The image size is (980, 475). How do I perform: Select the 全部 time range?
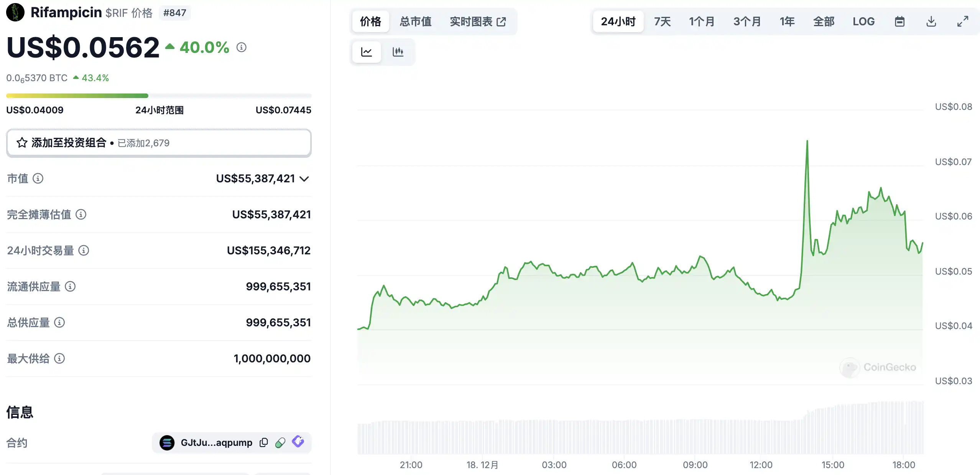[x=824, y=21]
